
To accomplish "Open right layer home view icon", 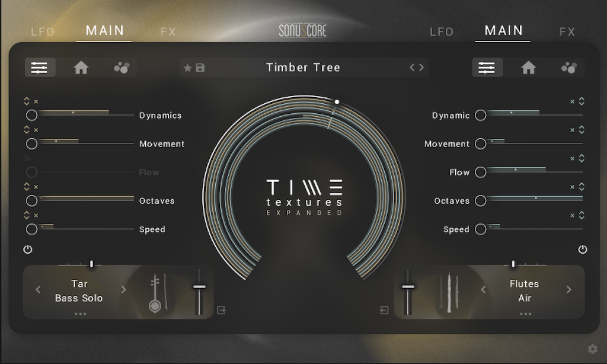I will [x=528, y=68].
